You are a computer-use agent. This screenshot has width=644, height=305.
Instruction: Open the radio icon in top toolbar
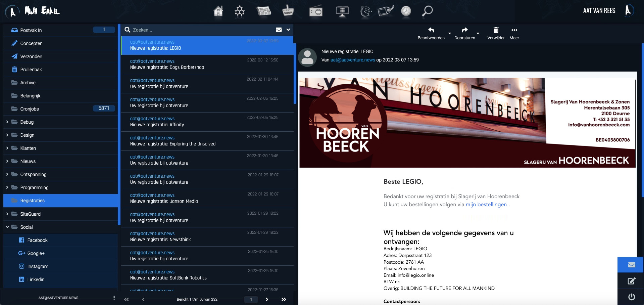point(316,12)
